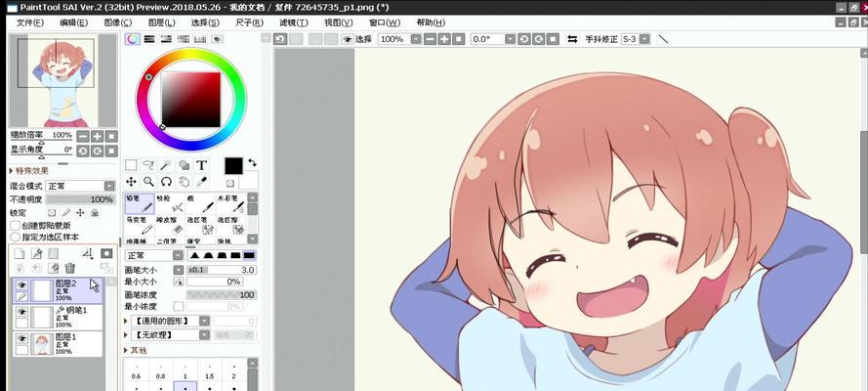The height and width of the screenshot is (391, 868).
Task: Select the rotate view tool
Action: pos(166,182)
